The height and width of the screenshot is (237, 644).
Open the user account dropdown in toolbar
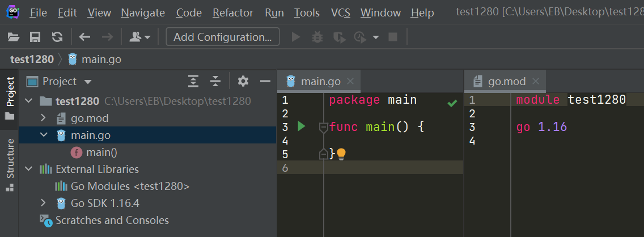click(139, 37)
